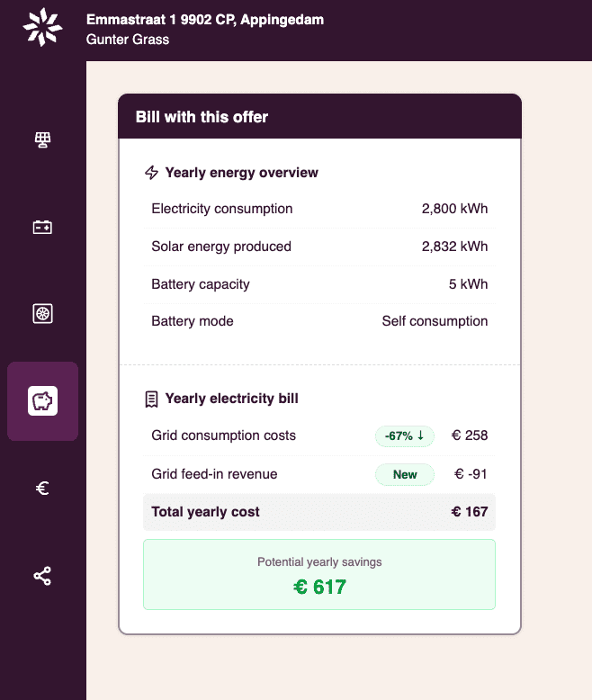
Task: Click the lightning bolt energy overview icon
Action: pyautogui.click(x=151, y=173)
